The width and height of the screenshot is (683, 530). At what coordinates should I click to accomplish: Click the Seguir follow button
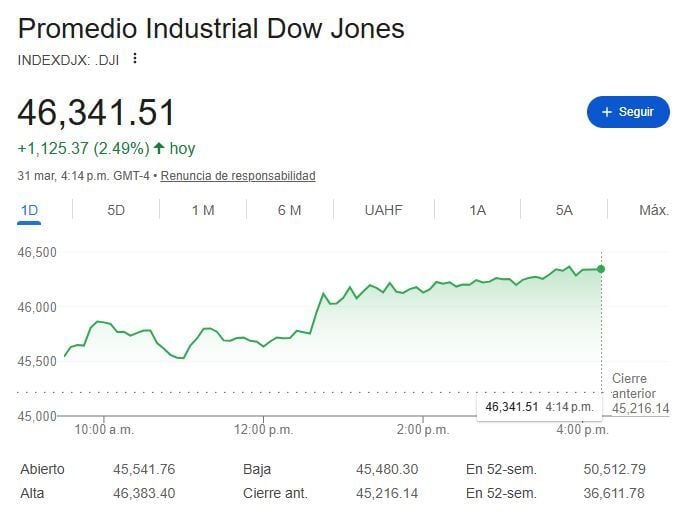click(627, 112)
